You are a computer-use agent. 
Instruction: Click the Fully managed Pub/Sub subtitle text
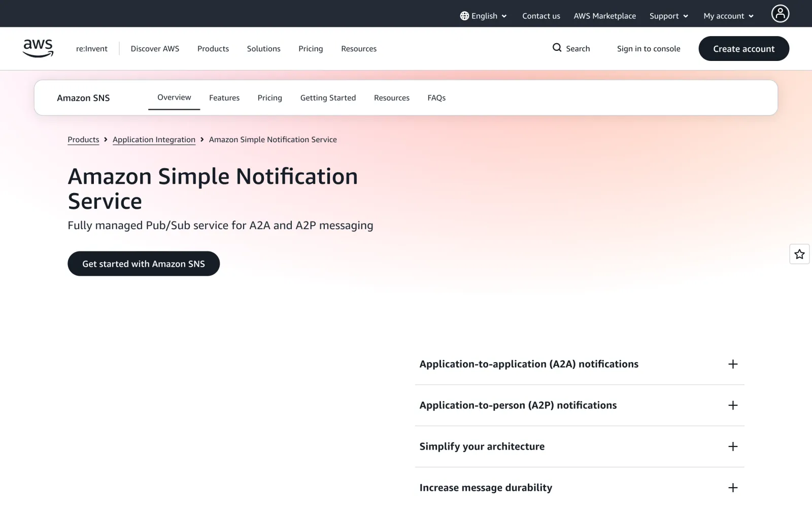pos(220,225)
